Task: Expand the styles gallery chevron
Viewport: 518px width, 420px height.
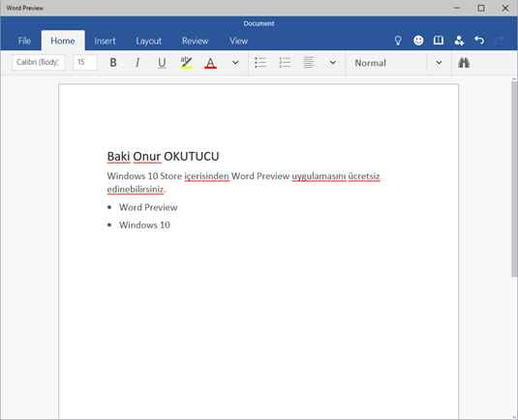Action: (x=439, y=63)
